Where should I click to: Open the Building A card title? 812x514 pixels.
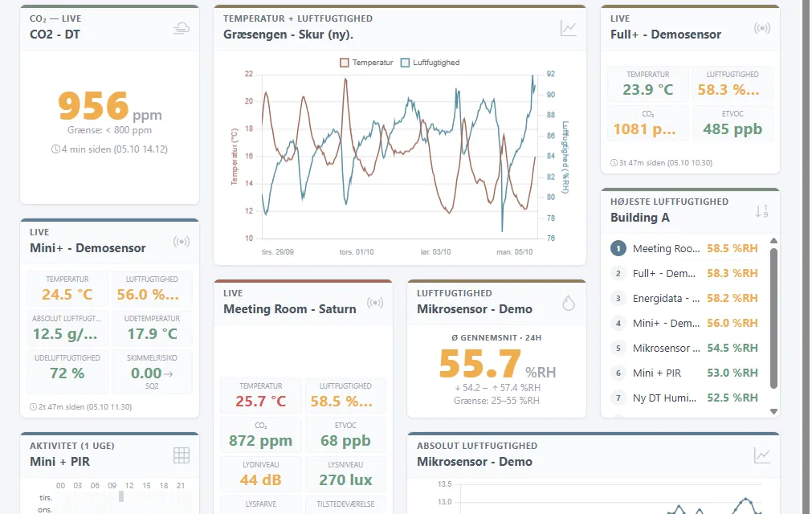(639, 218)
